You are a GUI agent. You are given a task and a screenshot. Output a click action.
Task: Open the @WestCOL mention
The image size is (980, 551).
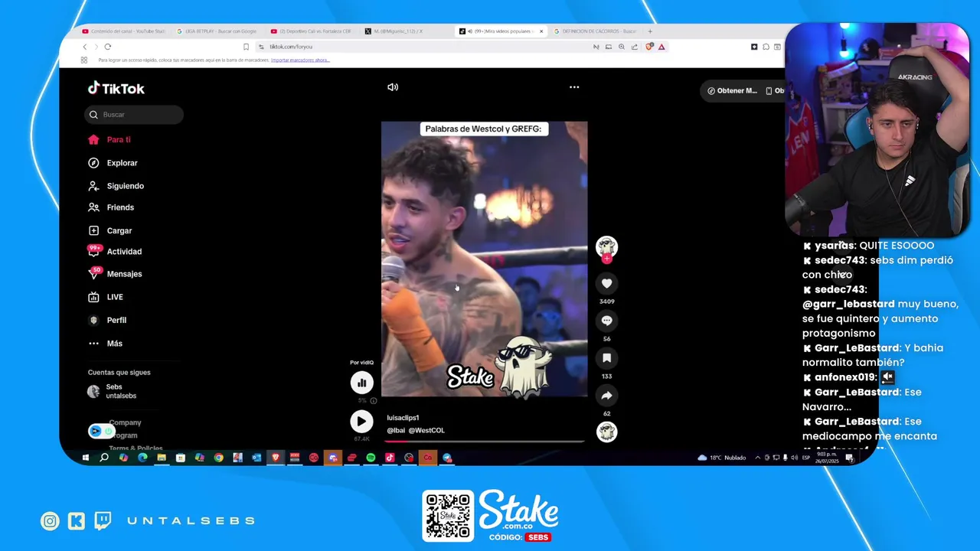pos(426,430)
